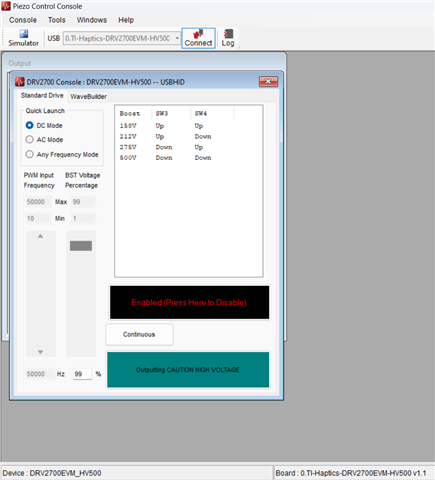Viewport: 435px width, 480px height.
Task: Click Outputting CAUTION HIGH VOLTAGE button
Action: click(x=188, y=370)
